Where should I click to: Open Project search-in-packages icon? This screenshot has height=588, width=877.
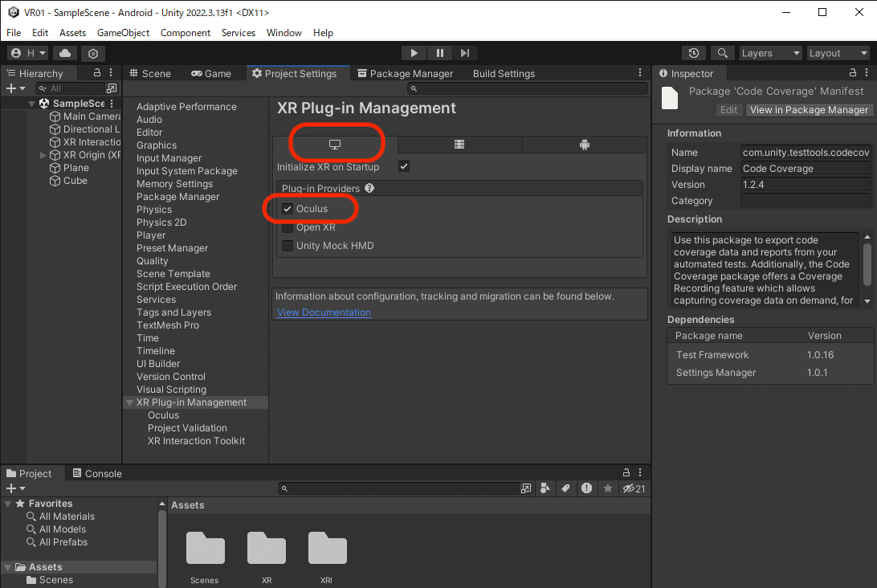point(526,488)
